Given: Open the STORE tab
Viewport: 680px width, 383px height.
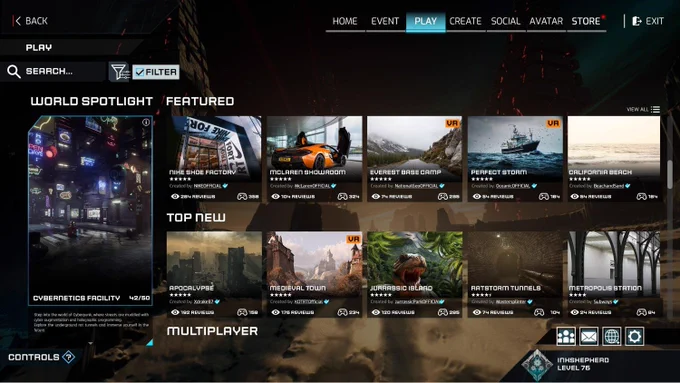Looking at the screenshot, I should pos(586,21).
